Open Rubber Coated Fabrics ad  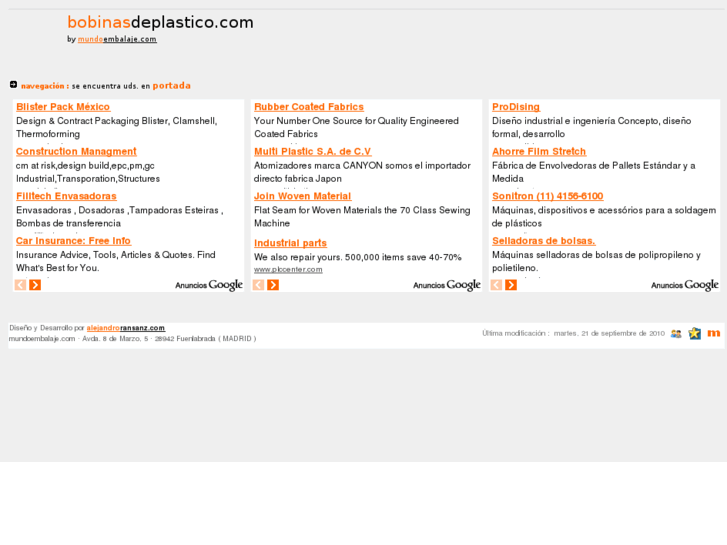point(309,107)
